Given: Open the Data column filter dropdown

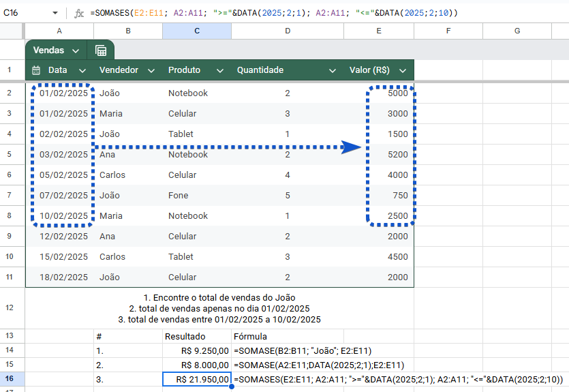Looking at the screenshot, I should [82, 70].
